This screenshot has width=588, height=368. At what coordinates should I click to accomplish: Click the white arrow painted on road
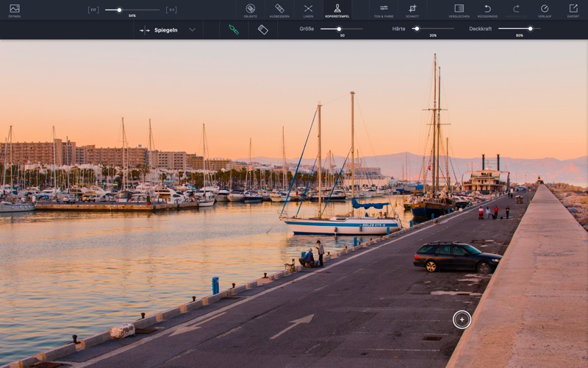(x=292, y=326)
